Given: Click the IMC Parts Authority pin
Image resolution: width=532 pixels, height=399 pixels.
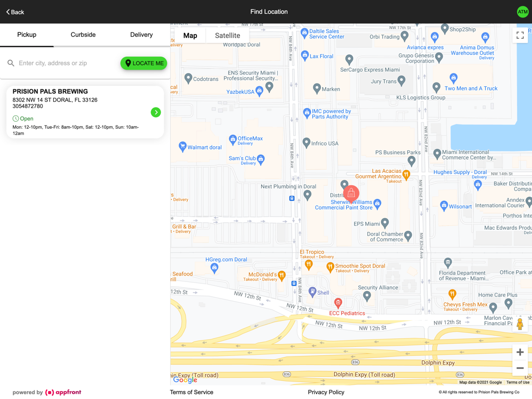Looking at the screenshot, I should point(307,113).
